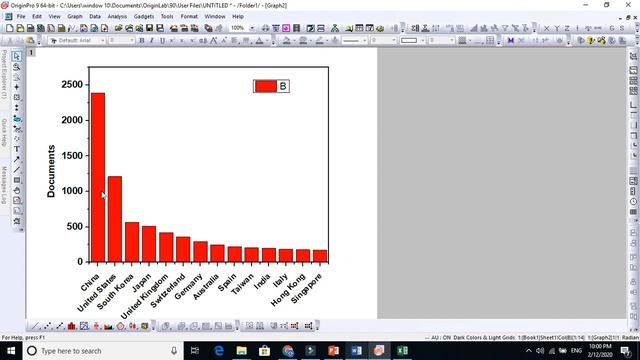Select the Zoom In tool
640x360 pixels.
point(17,67)
